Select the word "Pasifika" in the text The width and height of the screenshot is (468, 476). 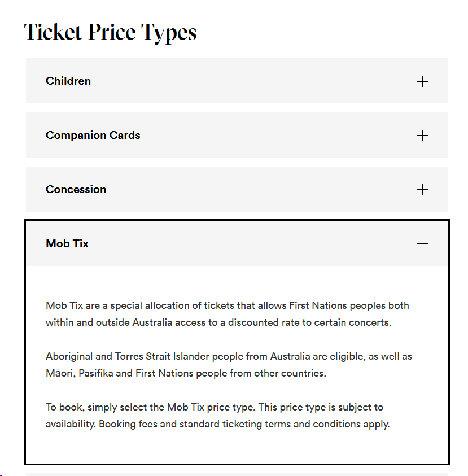97,374
